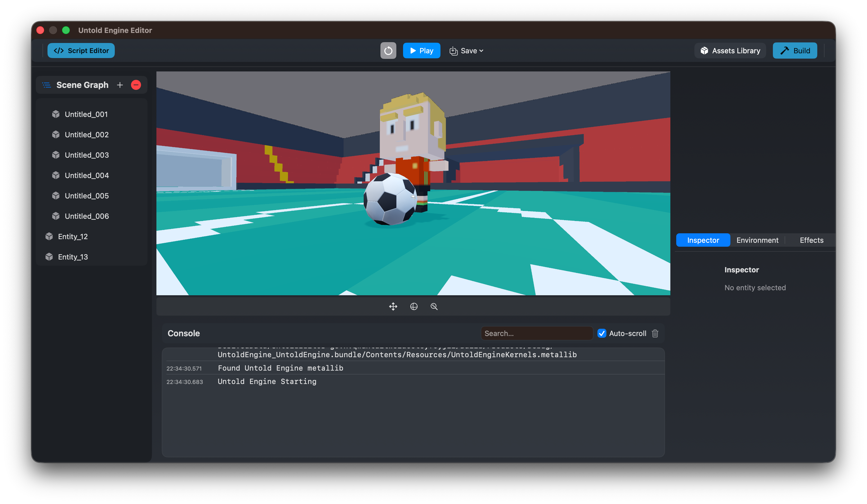Open the Assets Library
This screenshot has width=867, height=504.
click(x=730, y=51)
